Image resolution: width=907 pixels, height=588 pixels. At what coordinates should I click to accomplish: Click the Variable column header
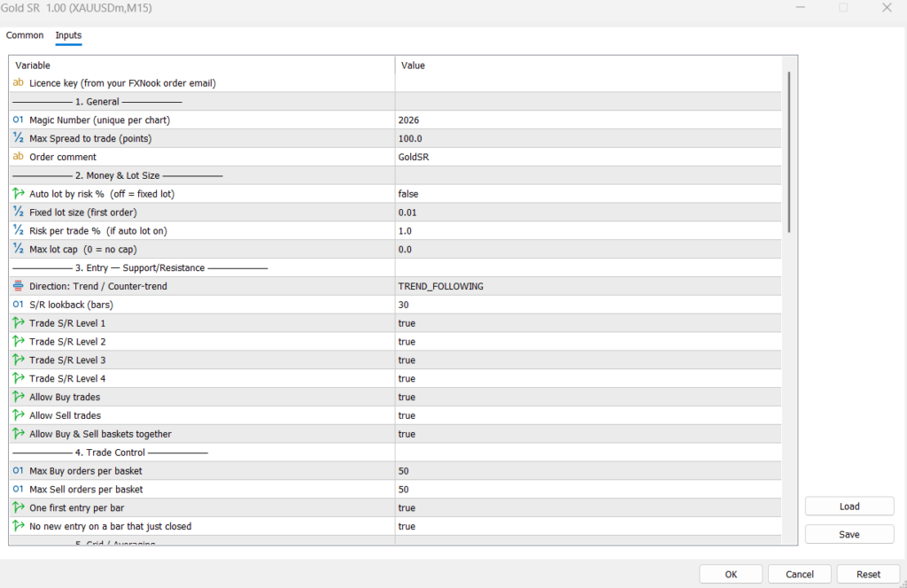(203, 66)
